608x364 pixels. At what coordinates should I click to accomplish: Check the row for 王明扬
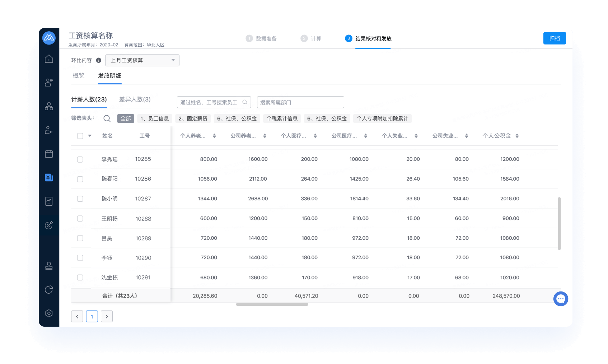(80, 219)
